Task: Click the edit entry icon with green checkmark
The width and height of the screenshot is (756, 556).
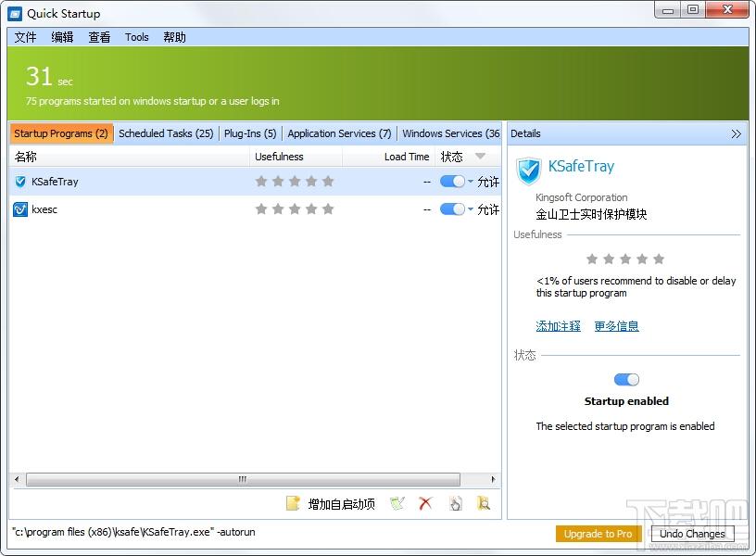Action: (x=397, y=503)
